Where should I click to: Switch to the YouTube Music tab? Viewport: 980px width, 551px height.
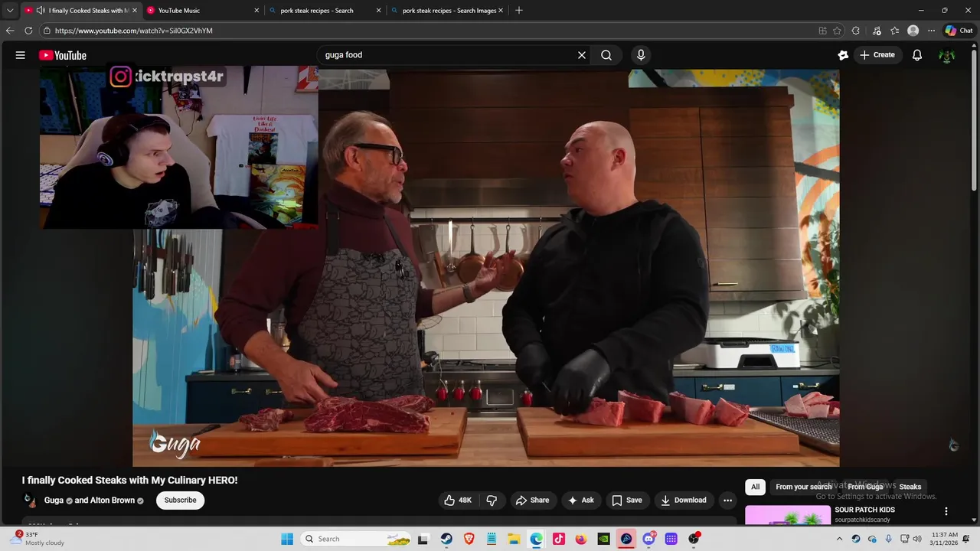point(202,10)
